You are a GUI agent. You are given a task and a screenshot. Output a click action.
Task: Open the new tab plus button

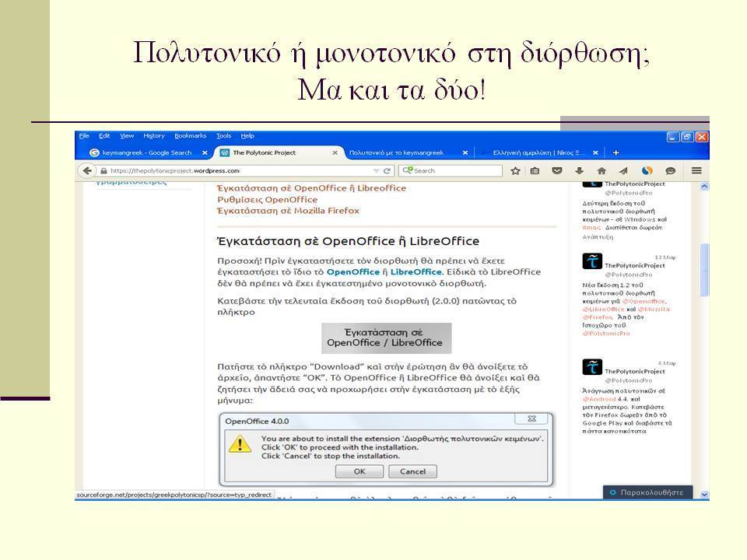point(615,153)
